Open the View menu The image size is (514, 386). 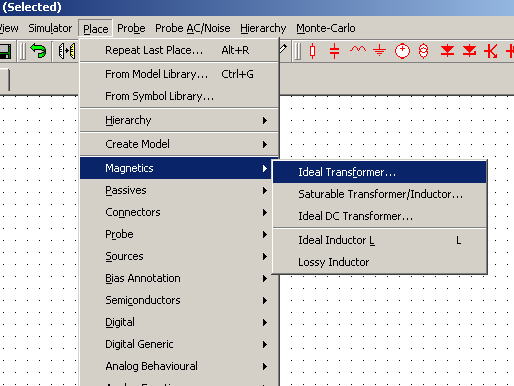click(9, 28)
